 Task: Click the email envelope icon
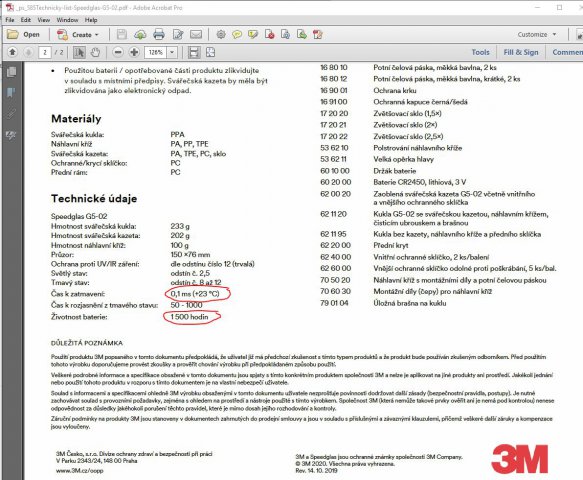coord(196,35)
